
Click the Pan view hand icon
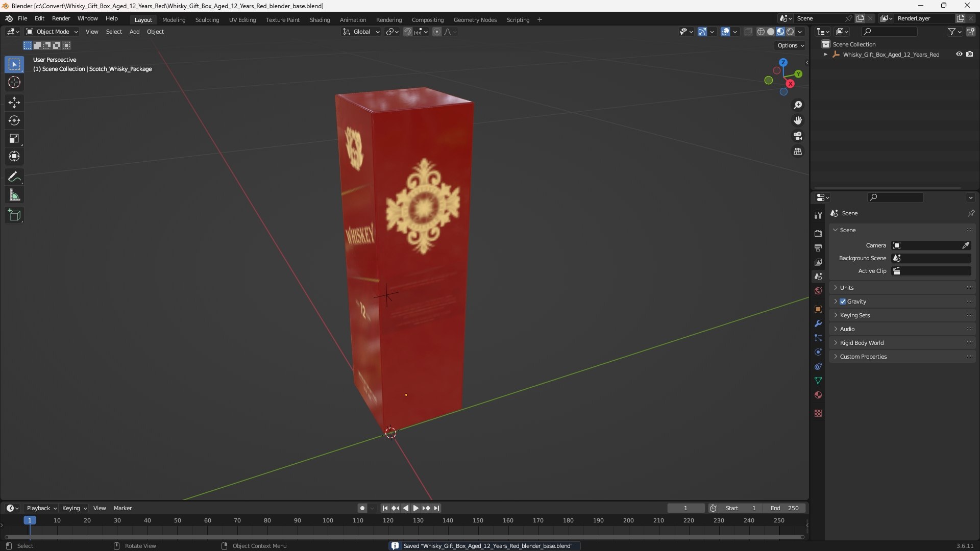tap(797, 120)
